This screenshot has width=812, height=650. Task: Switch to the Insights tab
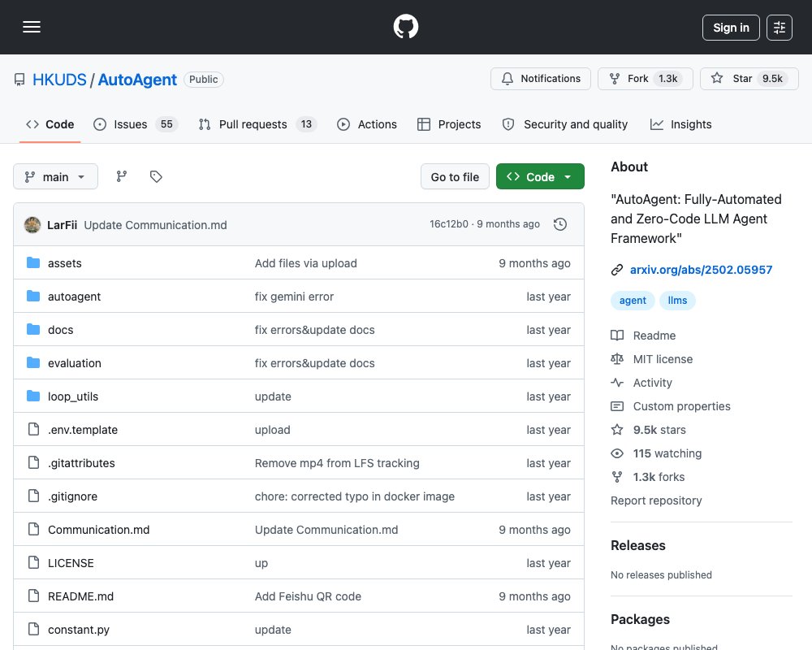[680, 124]
